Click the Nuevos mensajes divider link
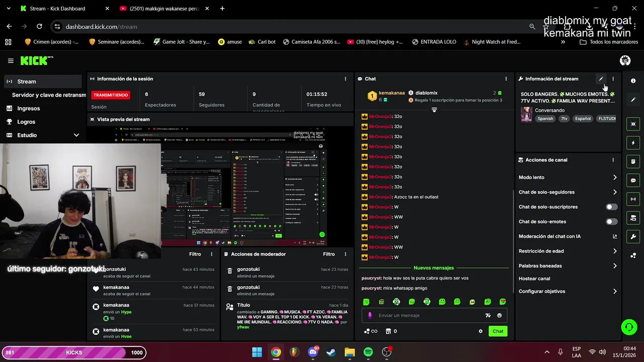This screenshot has width=644, height=362. (434, 268)
